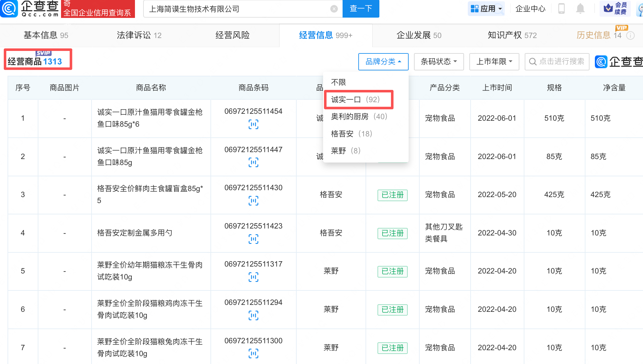Click the Qichacha logo icon
This screenshot has height=364, width=643.
tap(9, 8)
